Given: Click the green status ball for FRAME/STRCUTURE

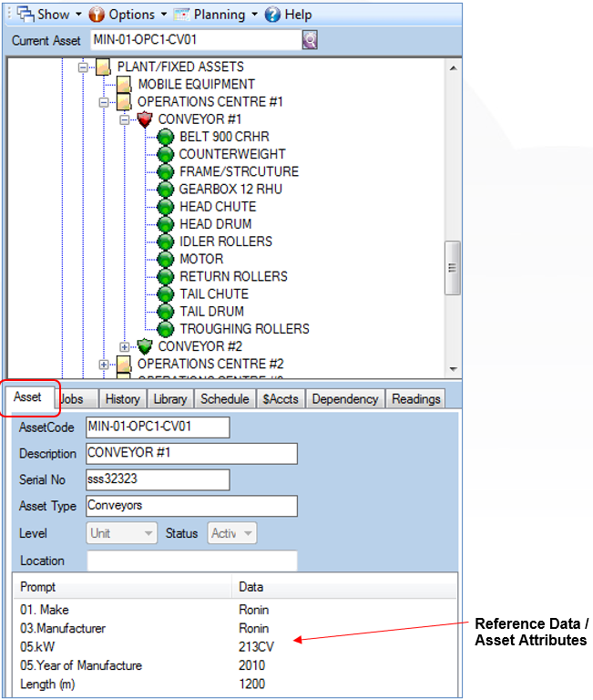Looking at the screenshot, I should point(166,172).
